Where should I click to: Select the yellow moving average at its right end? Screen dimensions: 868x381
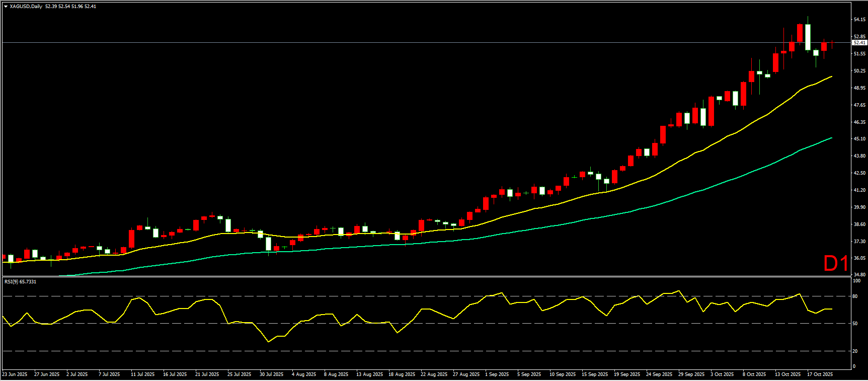[830, 77]
